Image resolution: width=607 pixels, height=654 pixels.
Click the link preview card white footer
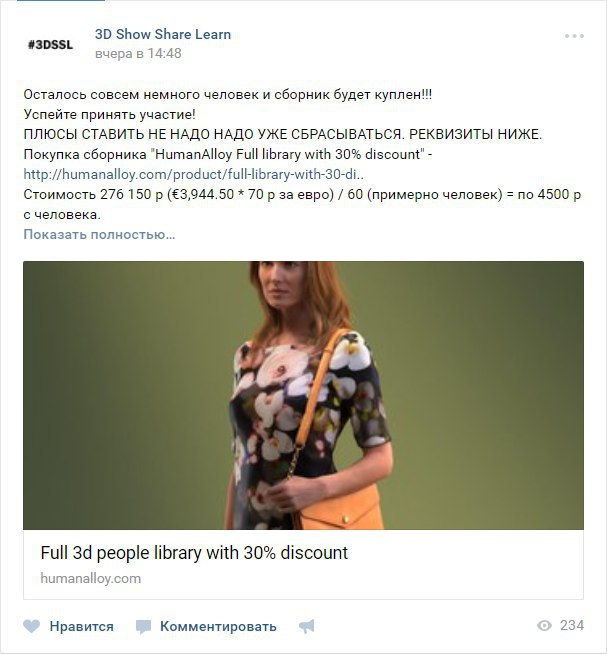[303, 564]
